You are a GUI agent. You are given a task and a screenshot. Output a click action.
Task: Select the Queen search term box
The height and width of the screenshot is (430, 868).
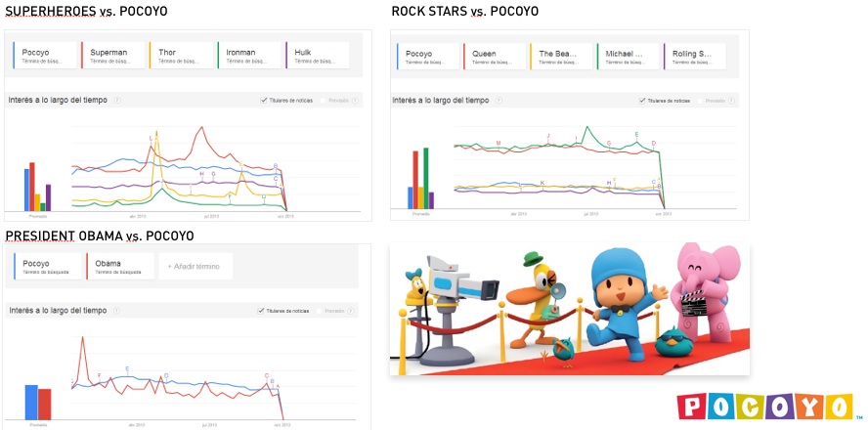tap(496, 57)
